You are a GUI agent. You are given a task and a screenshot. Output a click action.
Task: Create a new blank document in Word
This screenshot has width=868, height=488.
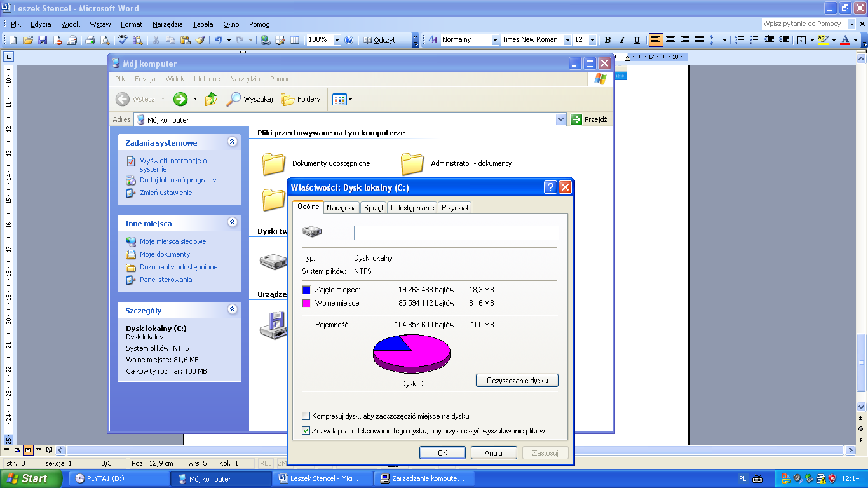tap(13, 40)
